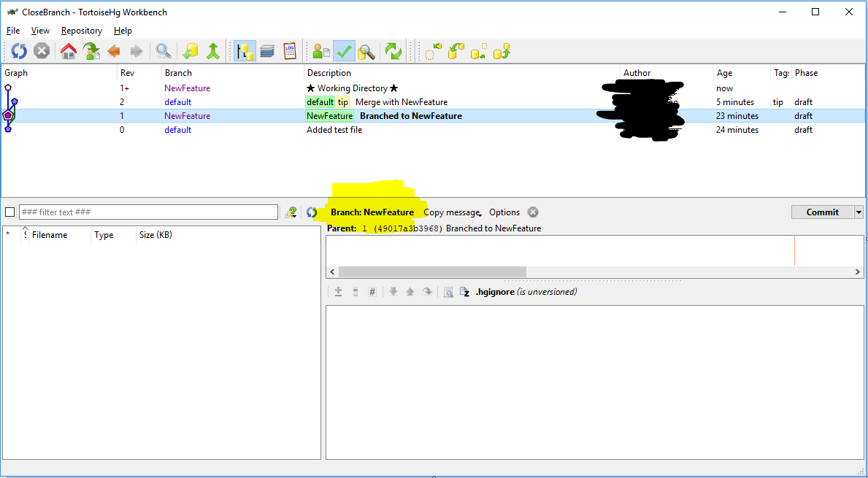Click the gray Forward arrow icon
Image resolution: width=868 pixels, height=478 pixels.
[x=137, y=52]
